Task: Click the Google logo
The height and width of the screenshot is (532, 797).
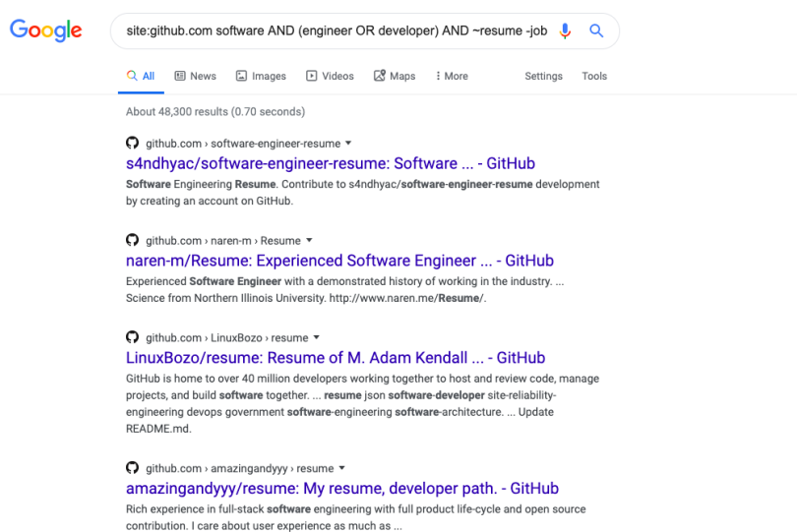Action: pyautogui.click(x=45, y=30)
